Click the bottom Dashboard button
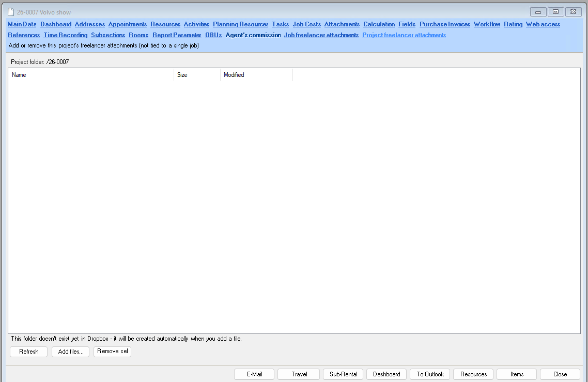The width and height of the screenshot is (588, 382). tap(386, 374)
